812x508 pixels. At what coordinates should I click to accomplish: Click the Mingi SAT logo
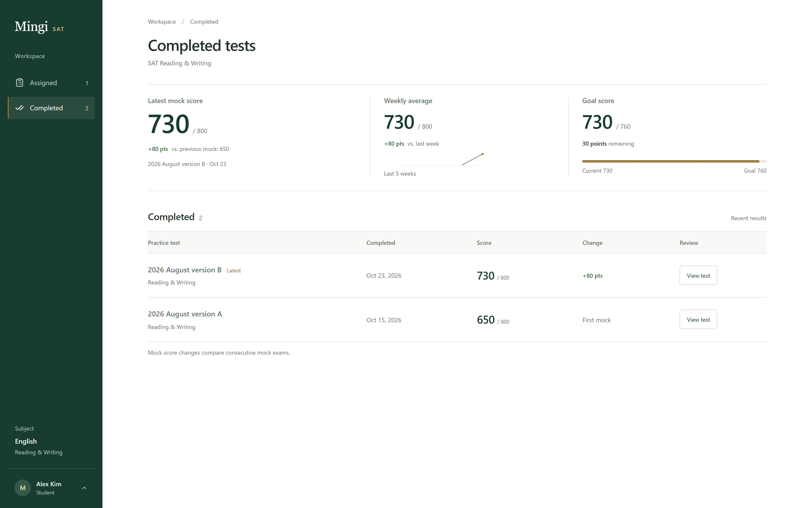[x=39, y=27]
